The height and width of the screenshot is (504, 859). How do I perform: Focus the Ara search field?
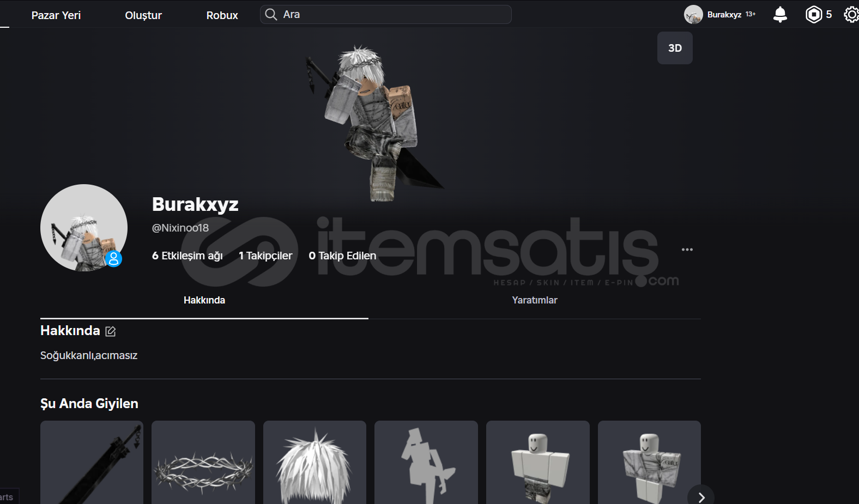(386, 15)
